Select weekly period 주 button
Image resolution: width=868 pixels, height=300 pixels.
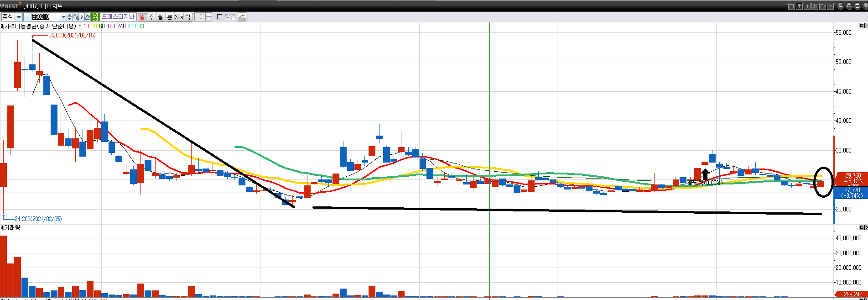pos(151,17)
